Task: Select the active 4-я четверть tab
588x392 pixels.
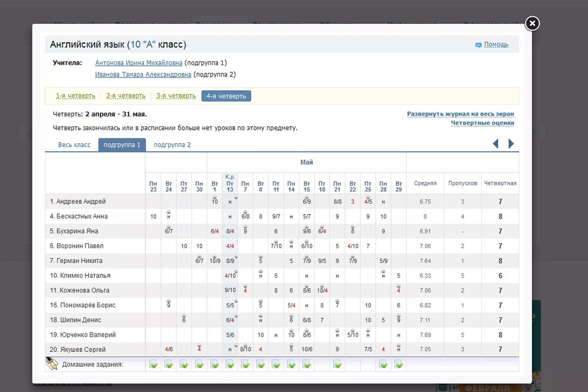Action: 226,96
